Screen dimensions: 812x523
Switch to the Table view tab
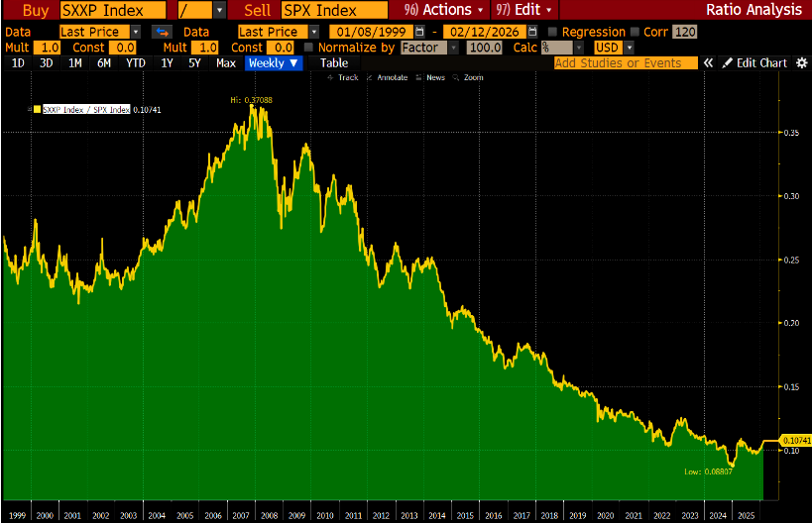(x=334, y=62)
